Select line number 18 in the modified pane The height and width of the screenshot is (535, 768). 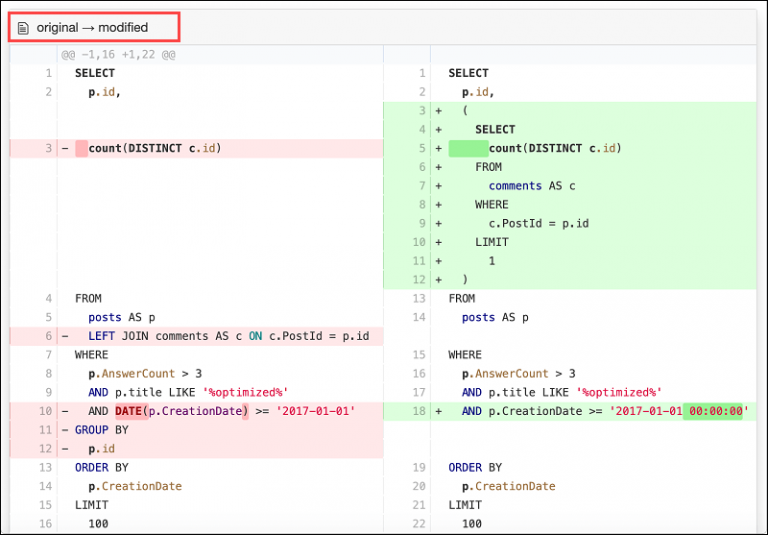click(419, 411)
